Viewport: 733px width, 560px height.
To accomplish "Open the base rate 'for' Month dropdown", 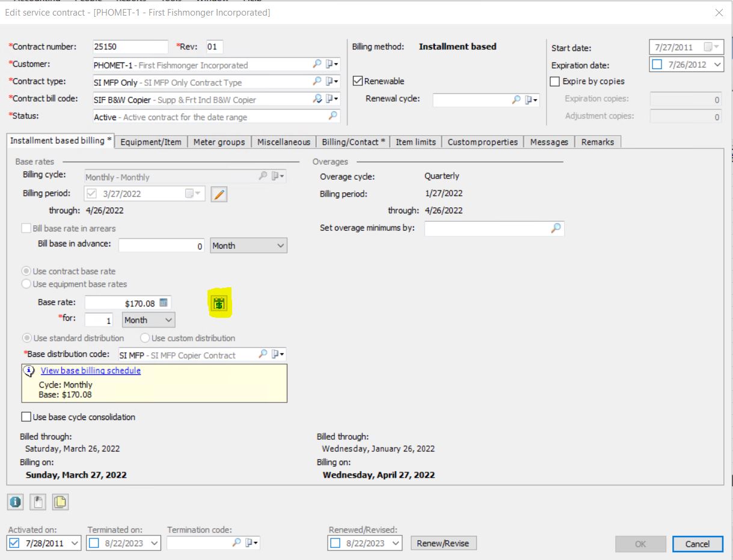I will pyautogui.click(x=168, y=320).
